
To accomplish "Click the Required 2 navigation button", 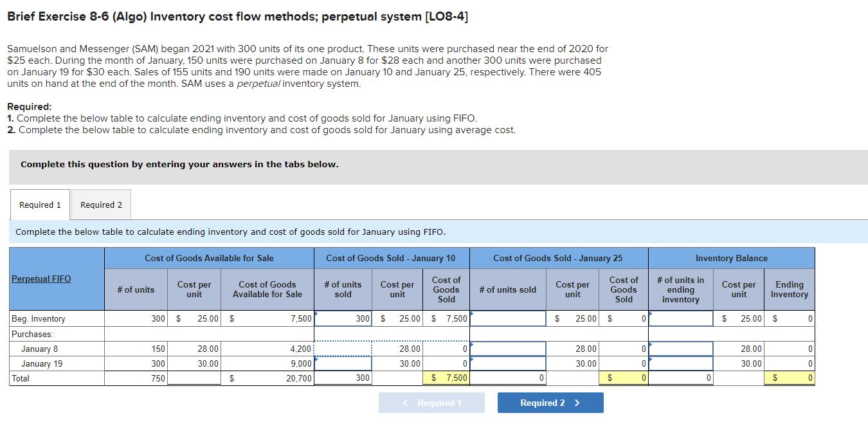I will pyautogui.click(x=550, y=402).
